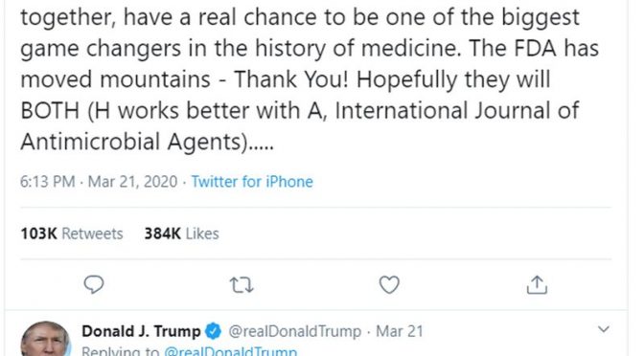This screenshot has width=644, height=356.
Task: Click the tweet text about Antimicrobial Agents
Action: tap(147, 142)
